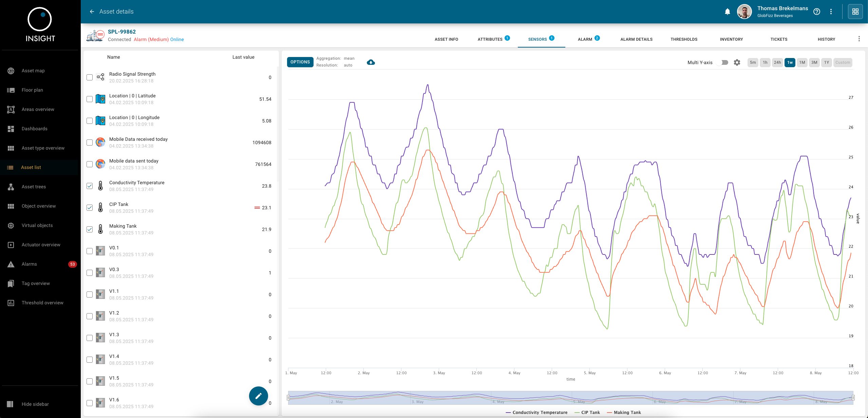Click the Last value column header

coord(243,57)
